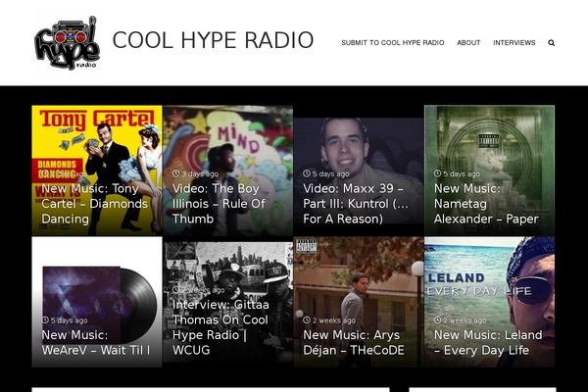Open Interview: Gittaa Thomas On Cool Hype Radio

(220, 327)
